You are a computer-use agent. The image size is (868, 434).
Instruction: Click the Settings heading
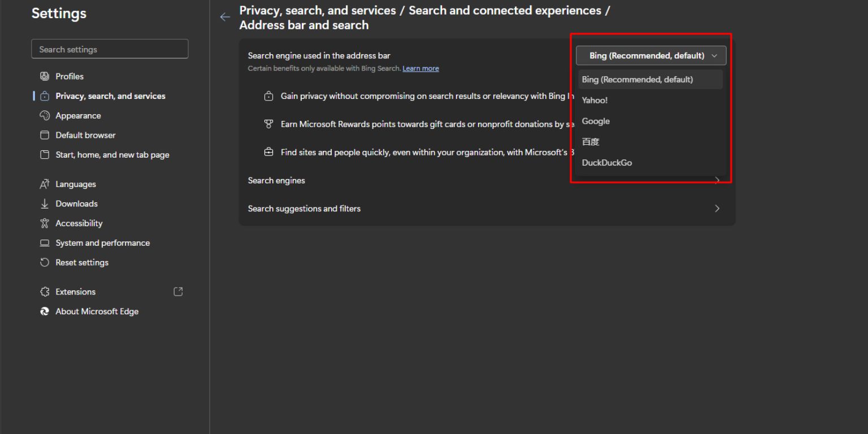point(59,14)
